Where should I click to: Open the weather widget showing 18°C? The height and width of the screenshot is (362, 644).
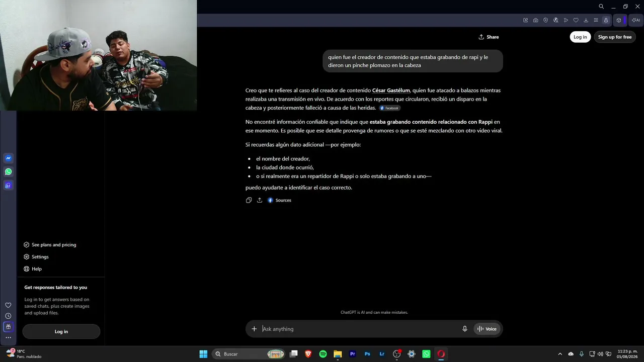pos(24,354)
